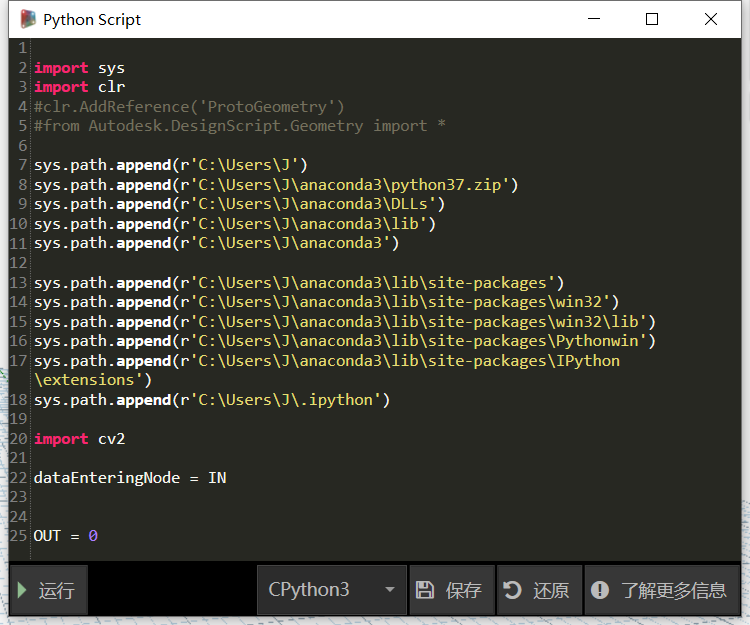Click empty line 12 in editor
Screen dimensions: 750x625
click(x=385, y=263)
